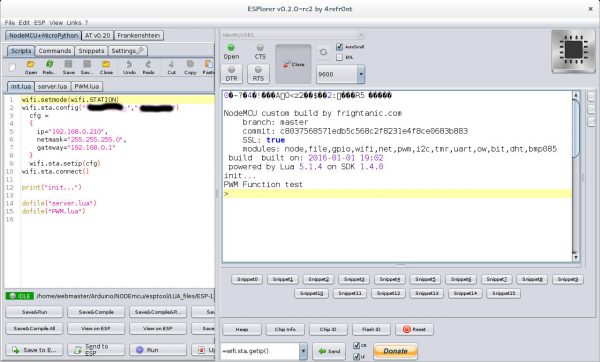The width and height of the screenshot is (600, 362).
Task: Open the Settings tab
Action: tap(127, 51)
